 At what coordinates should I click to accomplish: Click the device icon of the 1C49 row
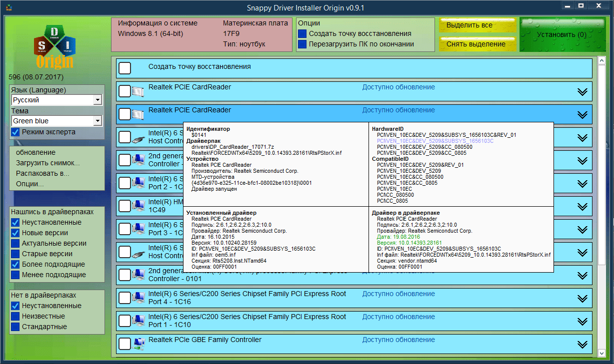click(138, 207)
